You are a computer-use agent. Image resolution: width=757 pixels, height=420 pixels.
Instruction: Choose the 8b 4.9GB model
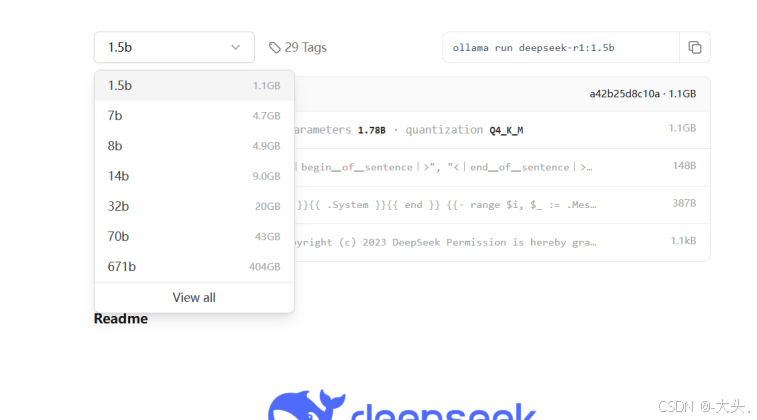pyautogui.click(x=194, y=146)
